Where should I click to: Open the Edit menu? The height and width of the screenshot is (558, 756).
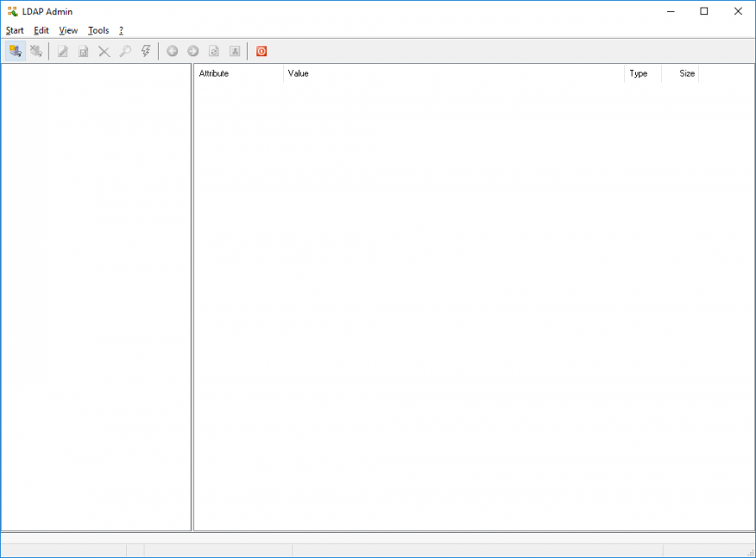(x=41, y=30)
